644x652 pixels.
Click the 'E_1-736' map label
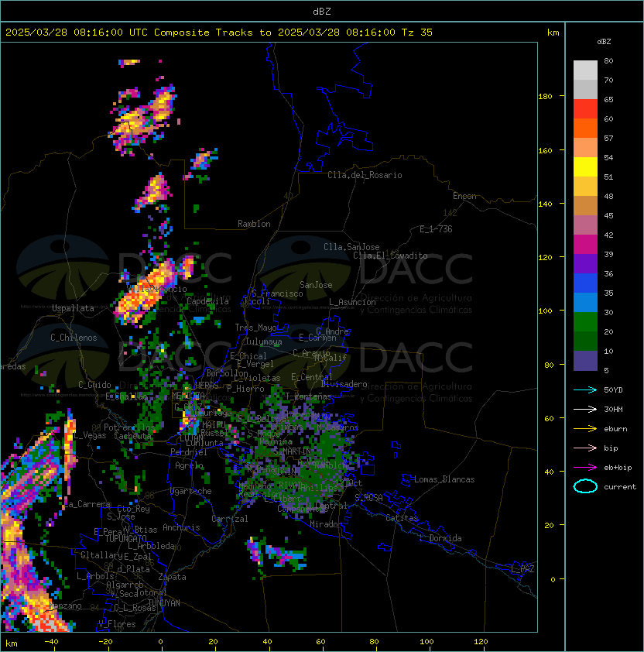pyautogui.click(x=436, y=229)
